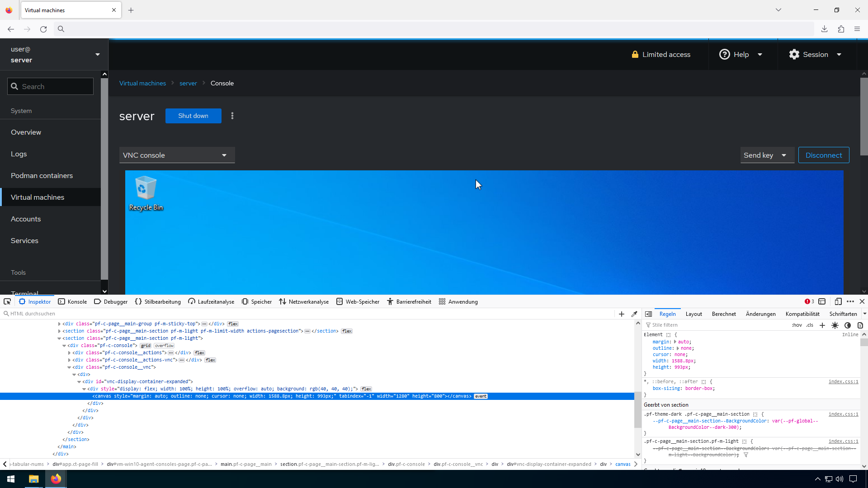Open the DevTools customization three-dot menu

pyautogui.click(x=850, y=301)
